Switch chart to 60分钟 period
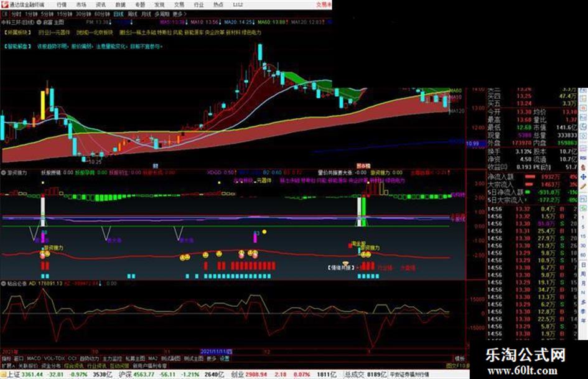This screenshot has height=379, width=588. click(x=102, y=14)
